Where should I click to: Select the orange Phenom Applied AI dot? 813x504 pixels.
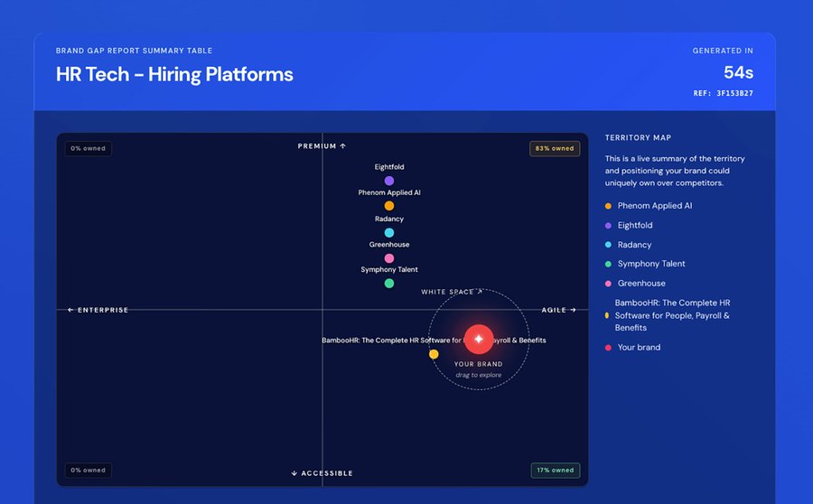[388, 206]
